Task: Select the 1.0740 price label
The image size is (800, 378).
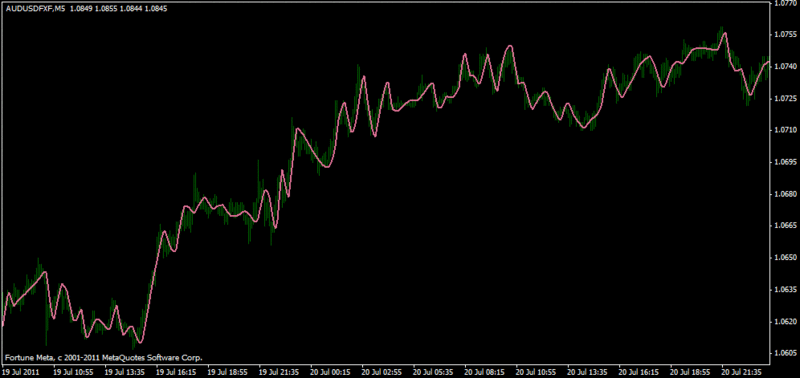Action: click(x=786, y=66)
